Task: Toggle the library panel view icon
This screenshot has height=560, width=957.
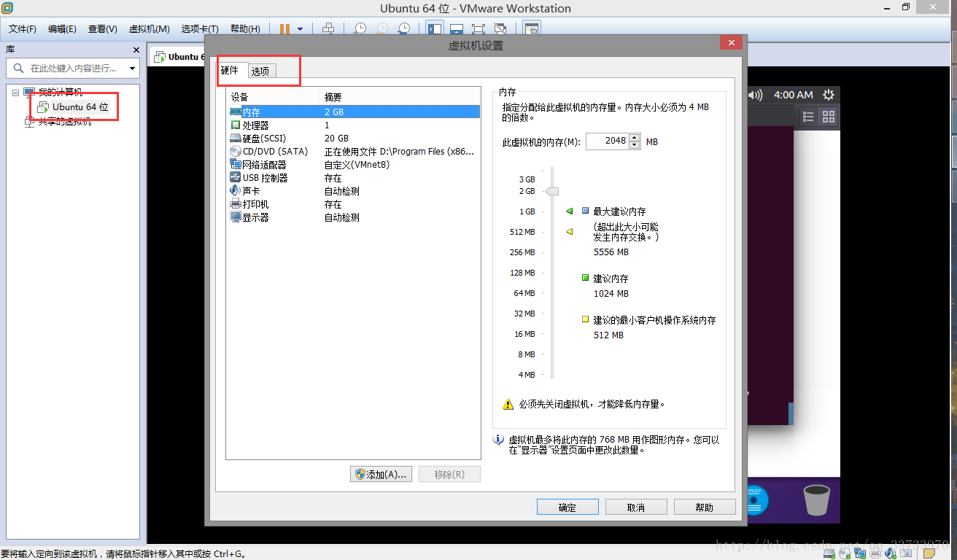Action: coord(435,28)
